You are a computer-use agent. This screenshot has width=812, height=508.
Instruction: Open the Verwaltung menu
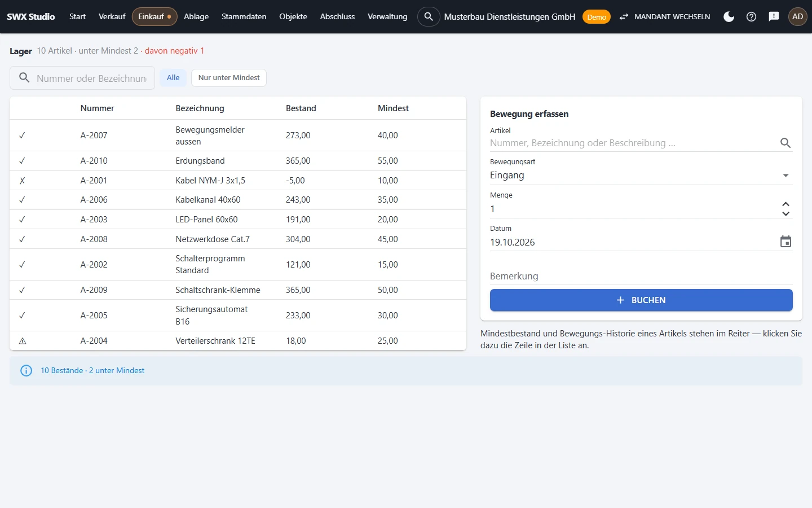[x=387, y=16]
